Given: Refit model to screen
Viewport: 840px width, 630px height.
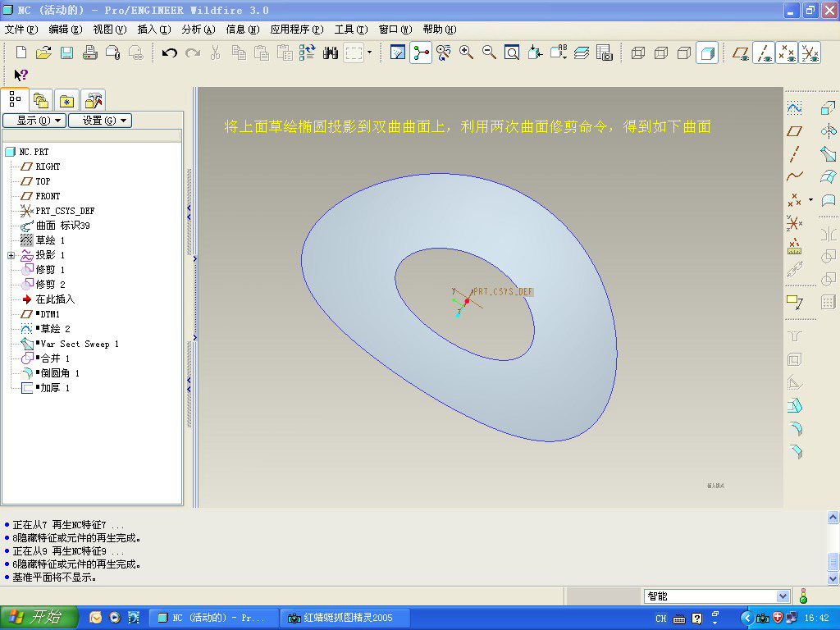Looking at the screenshot, I should pos(512,52).
